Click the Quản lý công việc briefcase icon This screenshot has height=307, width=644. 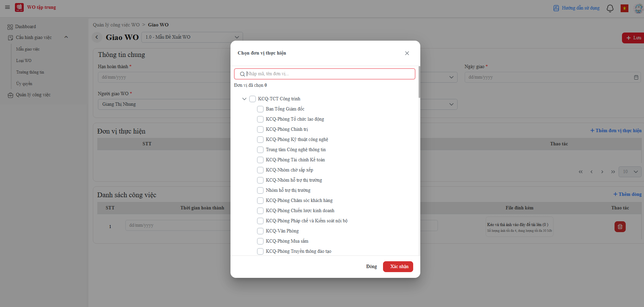point(11,95)
